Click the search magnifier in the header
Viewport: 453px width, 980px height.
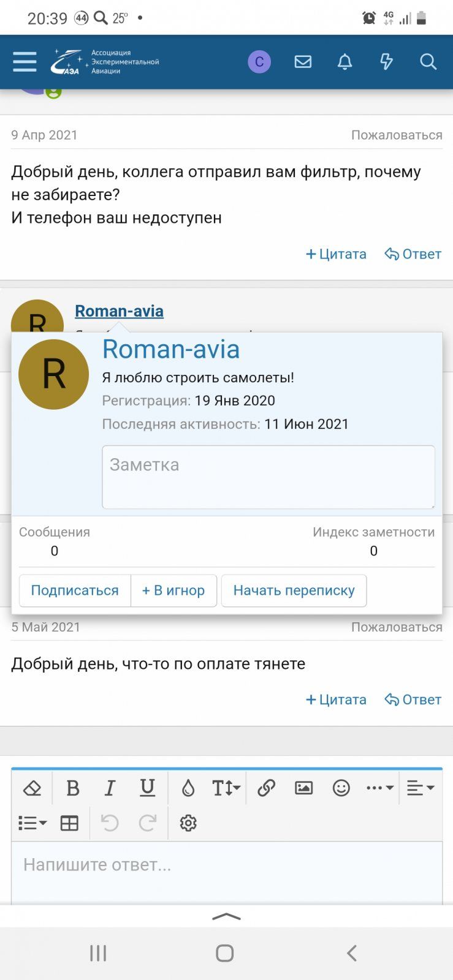coord(428,62)
